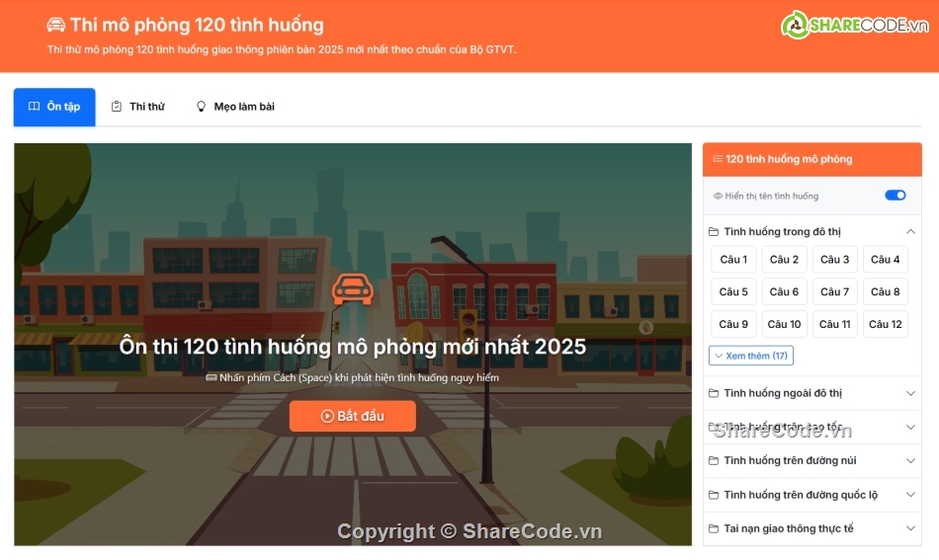Click the list icon beside '120 tình huống mô phỏng'

718,159
